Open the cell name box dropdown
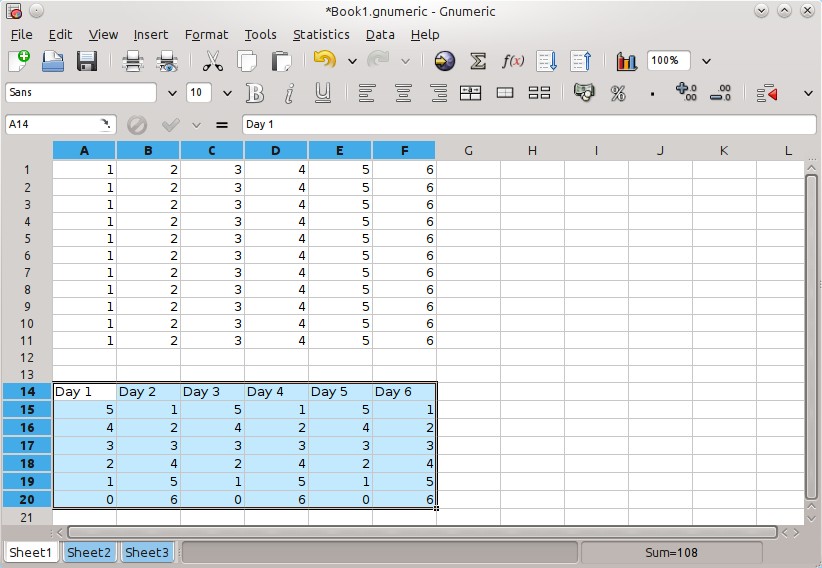822x568 pixels. pyautogui.click(x=105, y=124)
